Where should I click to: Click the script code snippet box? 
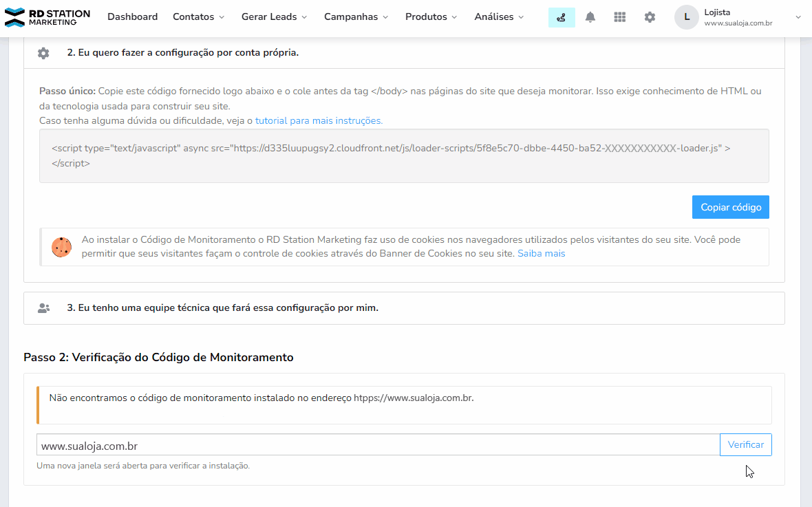404,156
